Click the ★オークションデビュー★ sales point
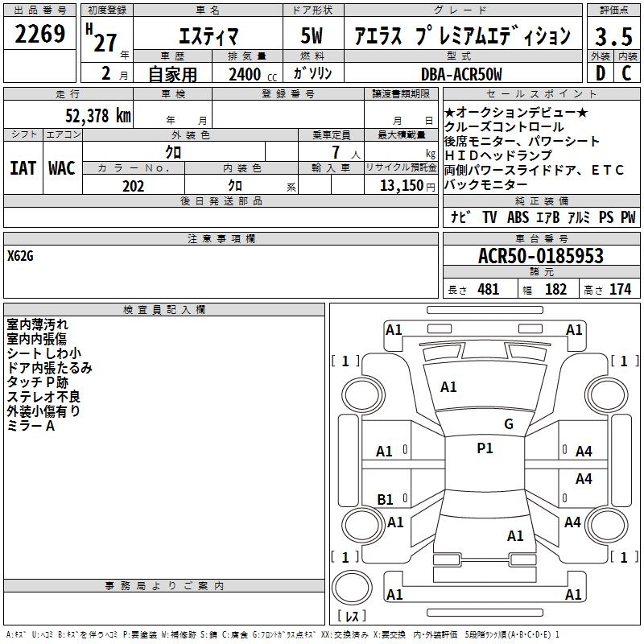Screen dimensions: 644x644 (516, 112)
